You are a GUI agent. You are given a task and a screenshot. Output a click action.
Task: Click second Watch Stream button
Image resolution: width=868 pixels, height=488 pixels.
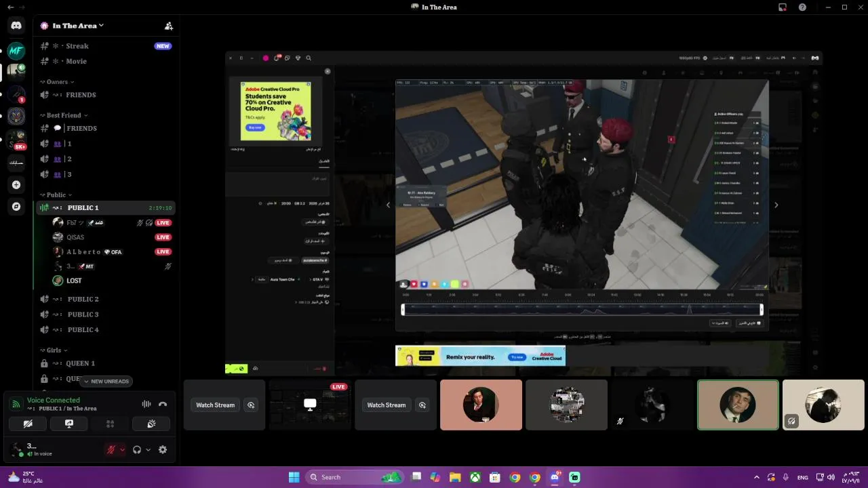[x=387, y=405]
